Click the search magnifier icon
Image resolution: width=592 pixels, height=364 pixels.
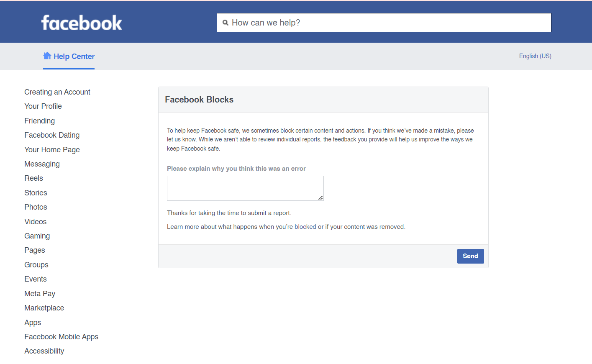click(x=226, y=23)
